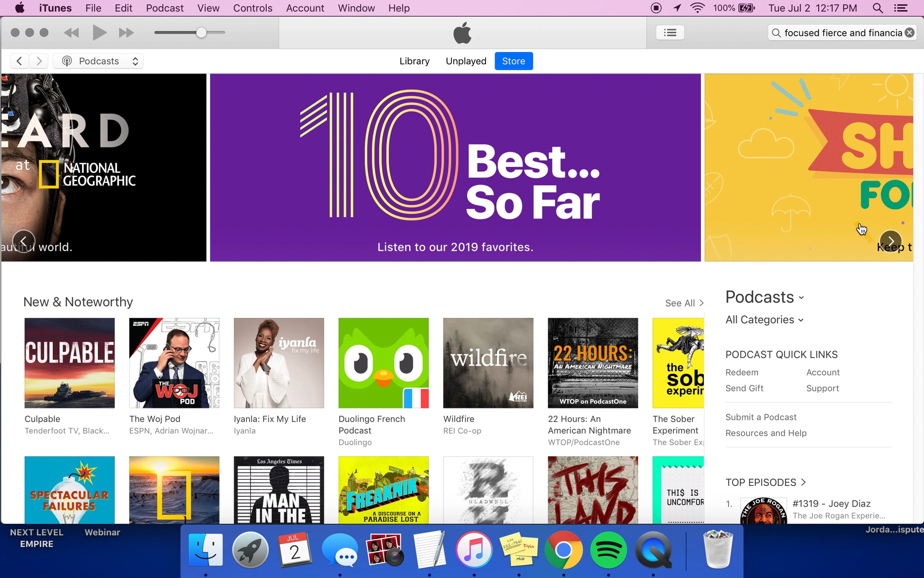Open the National Geographic banner
Image resolution: width=924 pixels, height=578 pixels.
tap(104, 168)
